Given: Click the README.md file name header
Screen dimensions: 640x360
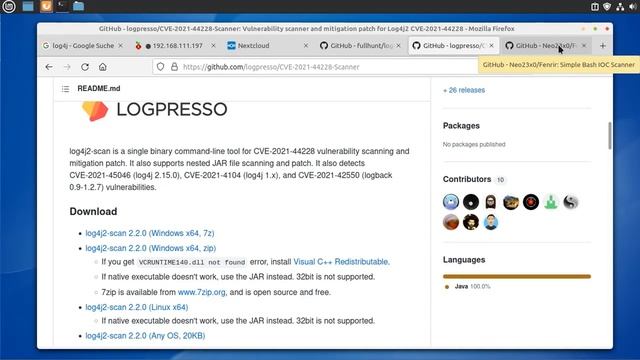Looking at the screenshot, I should [99, 89].
